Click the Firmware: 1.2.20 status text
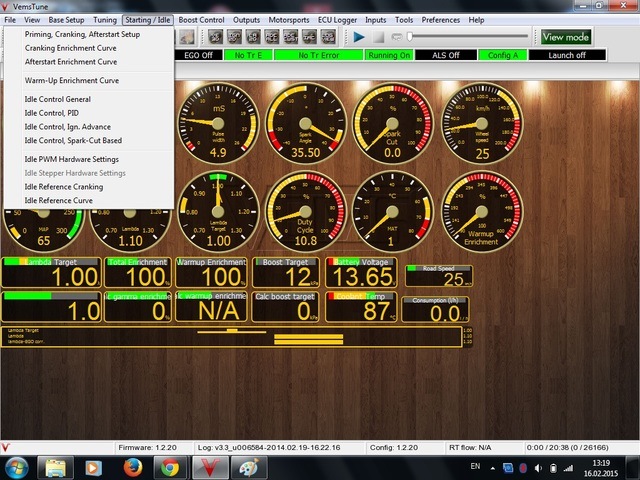 click(x=147, y=447)
